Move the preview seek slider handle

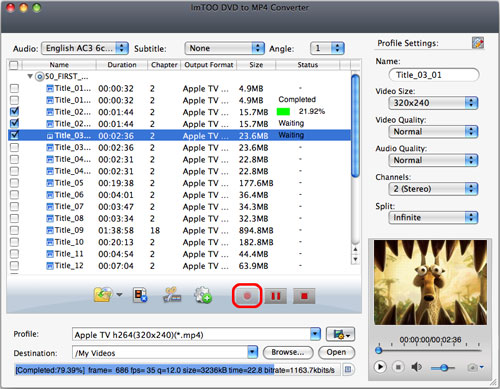(x=379, y=350)
